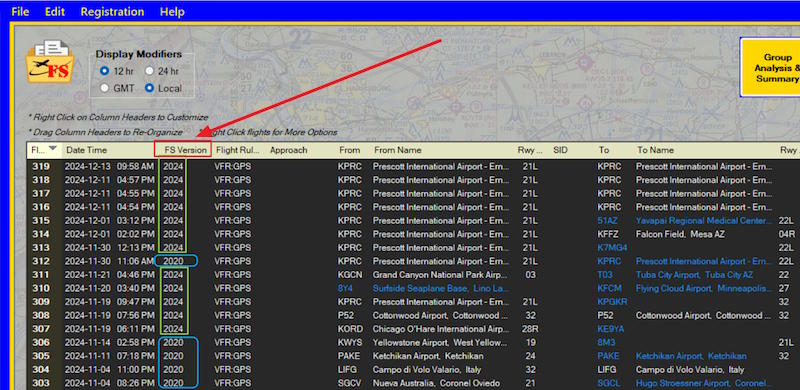Click the T03 destination code
Image resolution: width=800 pixels, height=390 pixels.
(605, 275)
